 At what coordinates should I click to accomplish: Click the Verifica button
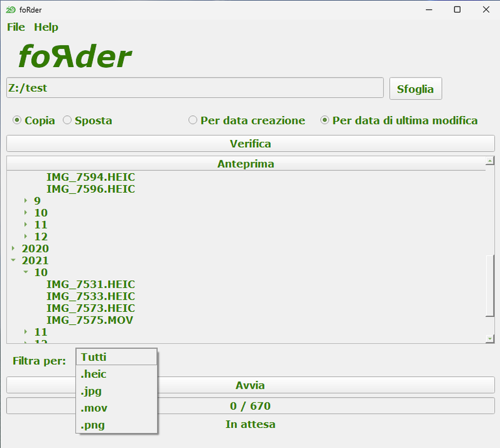click(250, 143)
